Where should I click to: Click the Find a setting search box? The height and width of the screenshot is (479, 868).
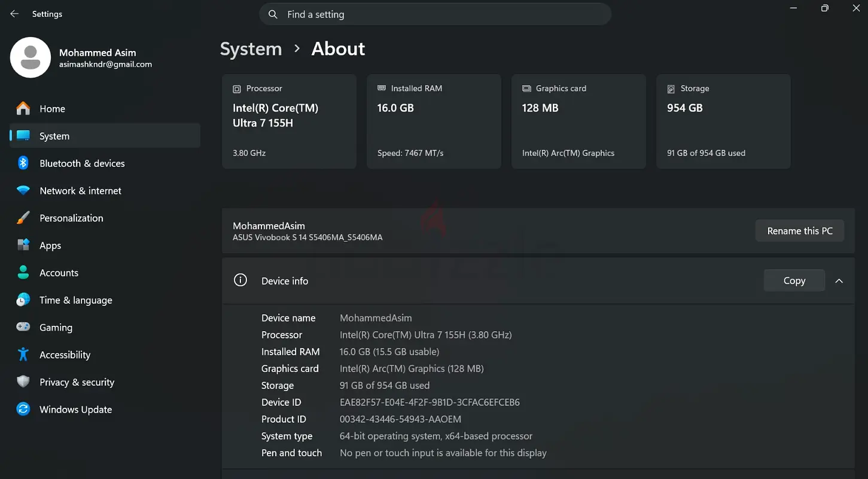[435, 14]
